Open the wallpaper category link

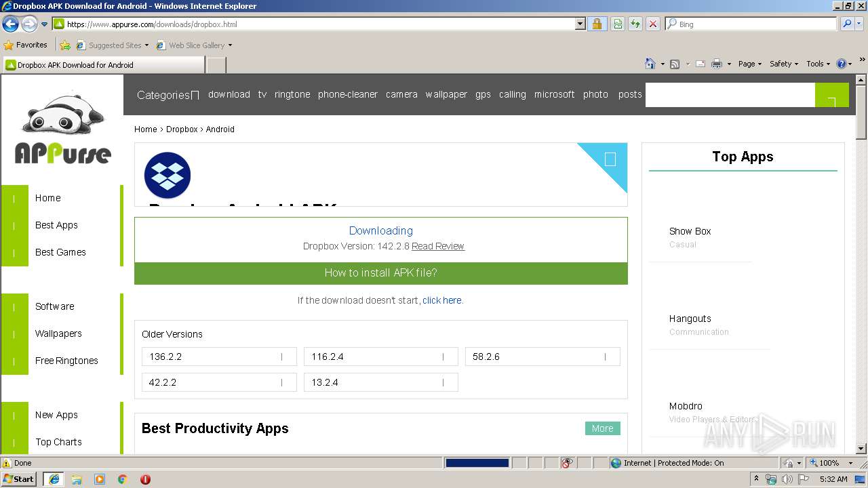point(446,94)
